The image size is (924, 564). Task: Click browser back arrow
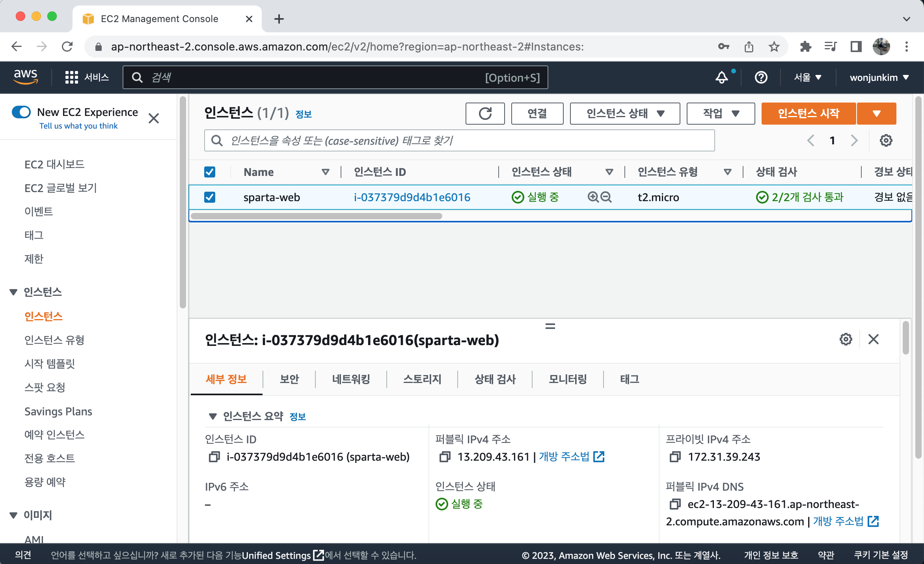pos(17,47)
